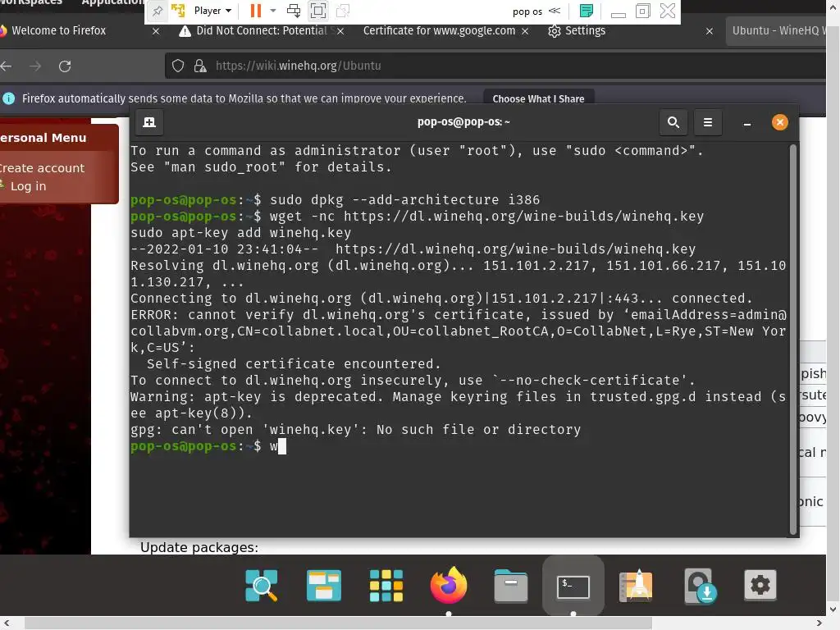The image size is (840, 630).
Task: Click the Unity mode icon
Action: [x=343, y=11]
